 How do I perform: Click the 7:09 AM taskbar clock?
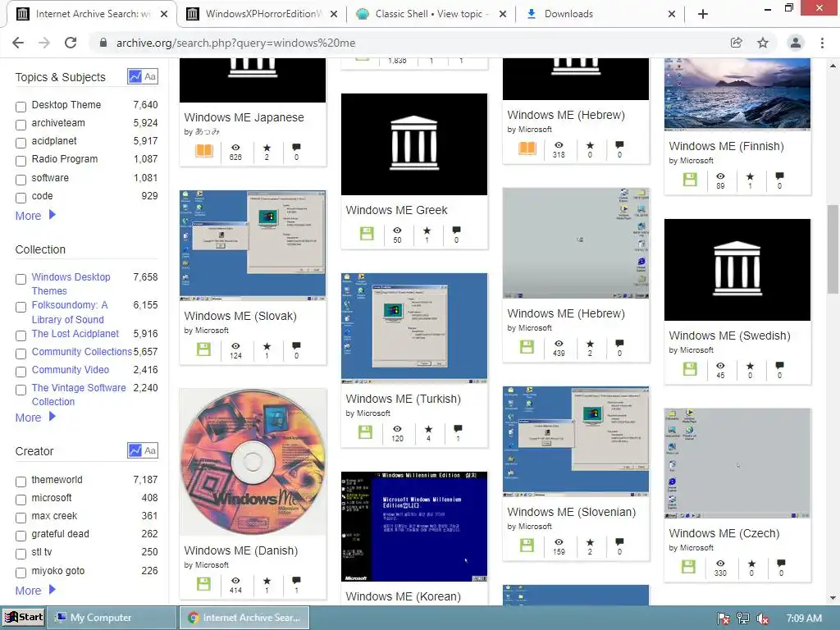point(804,619)
